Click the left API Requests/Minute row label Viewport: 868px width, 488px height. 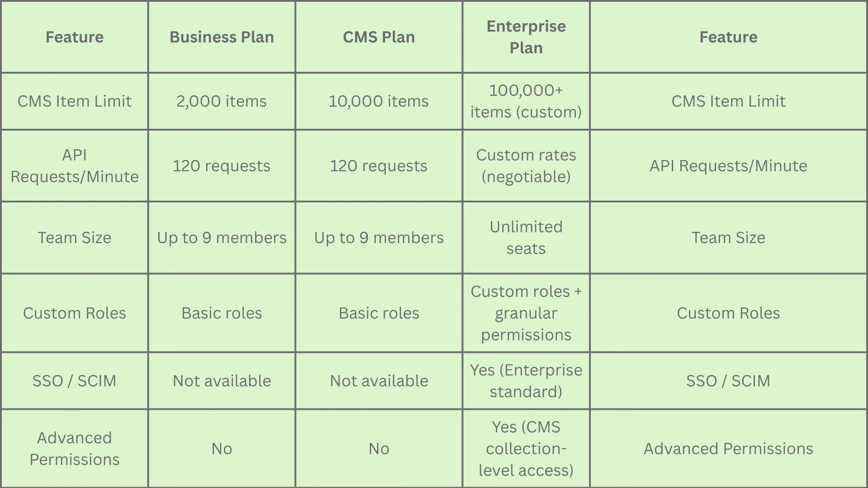point(75,166)
